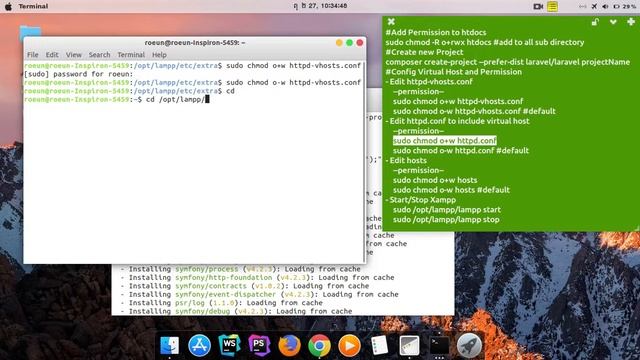Click the screen recorder camera indicator
This screenshot has width=640, height=360.
(x=538, y=6)
